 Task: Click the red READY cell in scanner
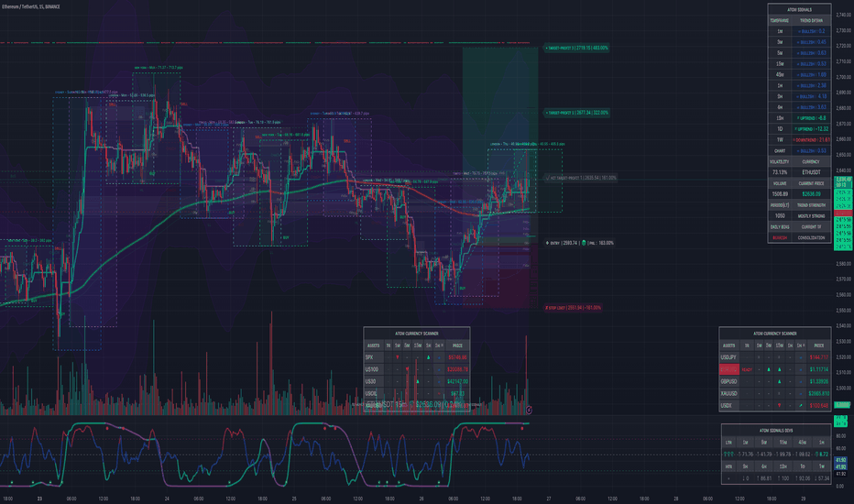point(747,369)
